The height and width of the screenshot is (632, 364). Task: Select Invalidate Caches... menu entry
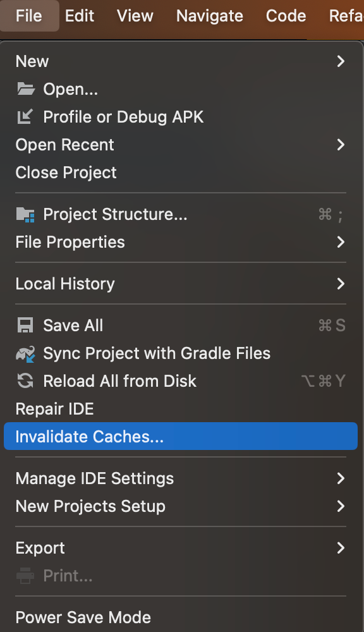(181, 437)
